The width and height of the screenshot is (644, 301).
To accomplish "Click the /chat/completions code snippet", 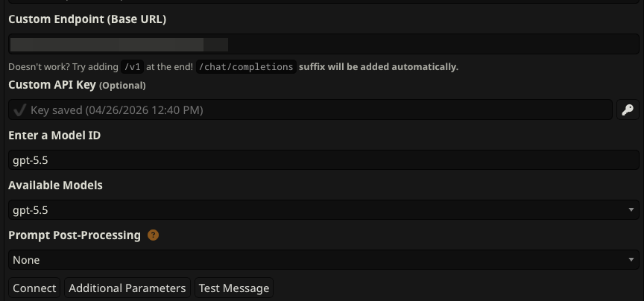I will (246, 67).
